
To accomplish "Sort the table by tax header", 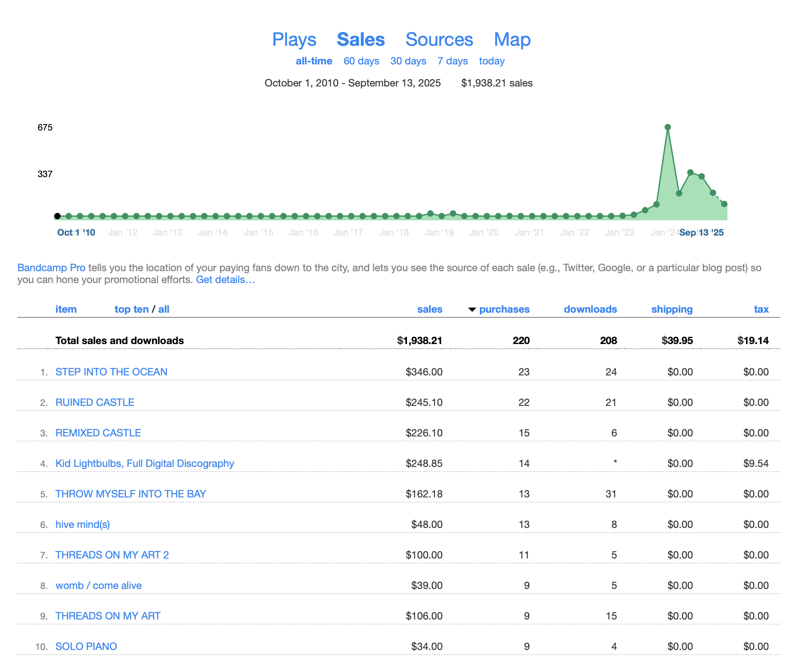I will pos(761,309).
